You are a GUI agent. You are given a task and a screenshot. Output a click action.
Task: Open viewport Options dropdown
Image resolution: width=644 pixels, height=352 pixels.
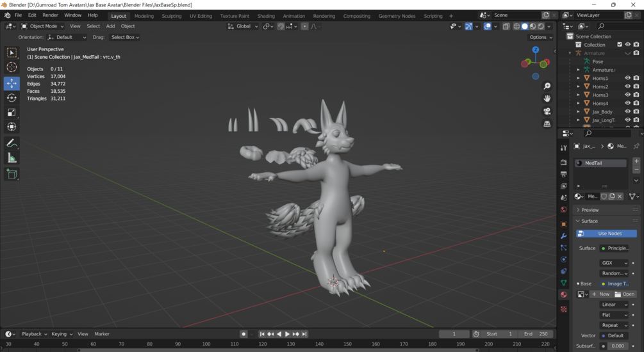click(540, 37)
